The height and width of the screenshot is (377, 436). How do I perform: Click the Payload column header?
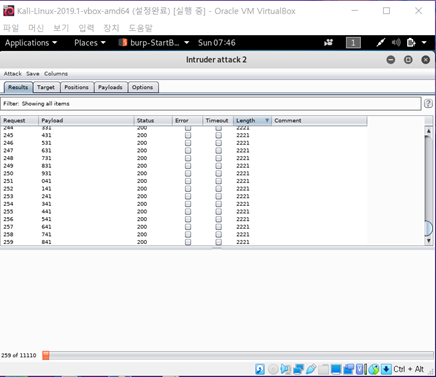click(x=86, y=120)
